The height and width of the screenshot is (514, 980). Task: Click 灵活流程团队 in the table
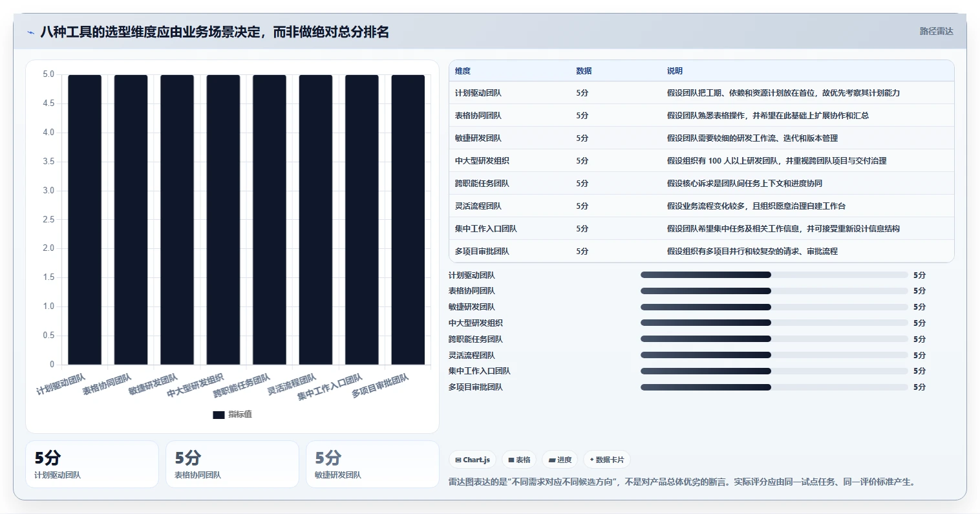478,206
